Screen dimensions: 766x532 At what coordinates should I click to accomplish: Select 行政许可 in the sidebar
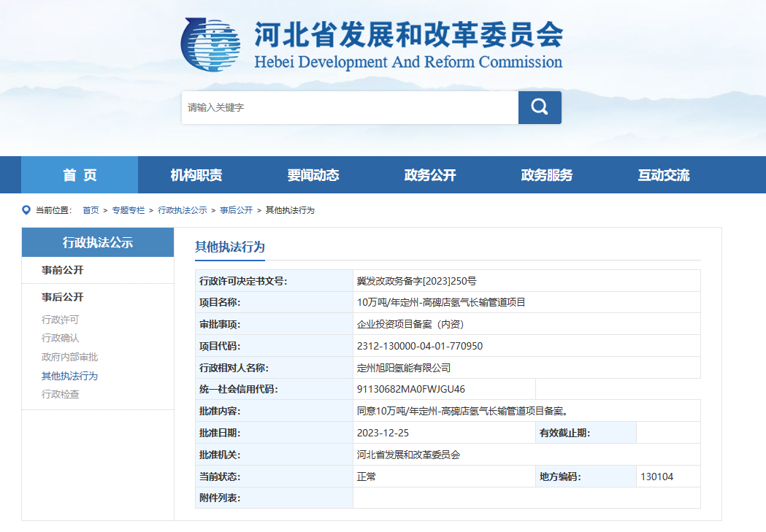pos(60,320)
